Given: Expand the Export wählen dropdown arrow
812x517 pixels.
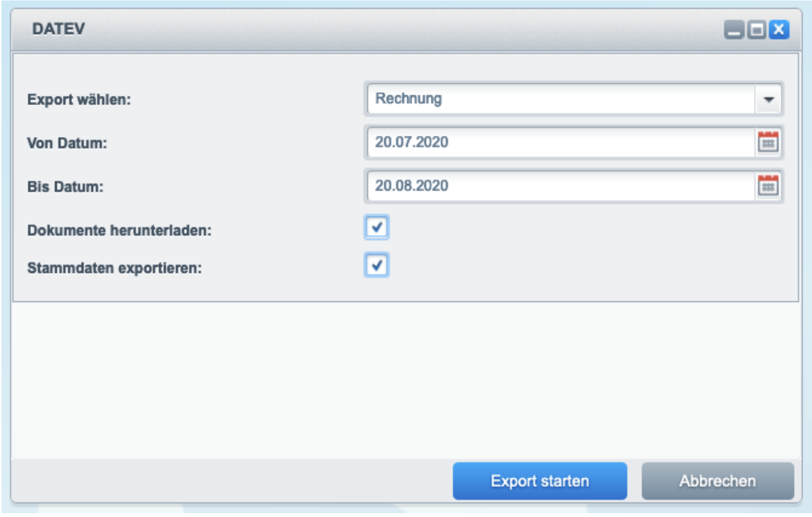Looking at the screenshot, I should (768, 99).
